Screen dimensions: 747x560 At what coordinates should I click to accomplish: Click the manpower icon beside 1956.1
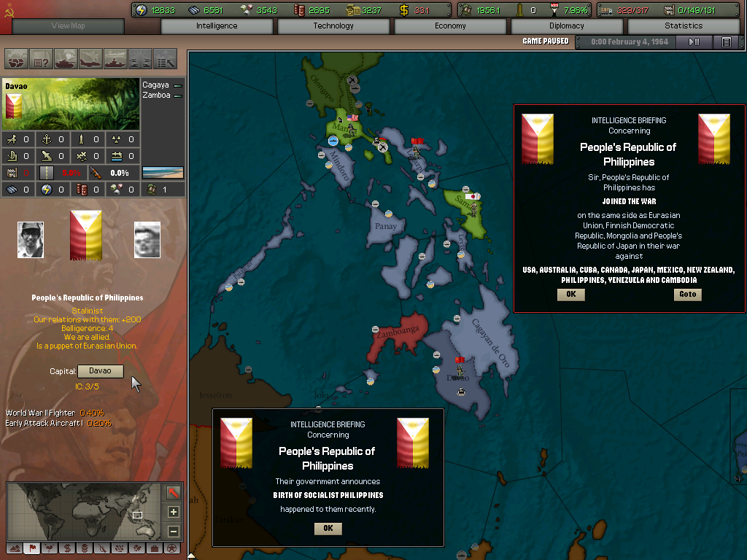pos(465,10)
